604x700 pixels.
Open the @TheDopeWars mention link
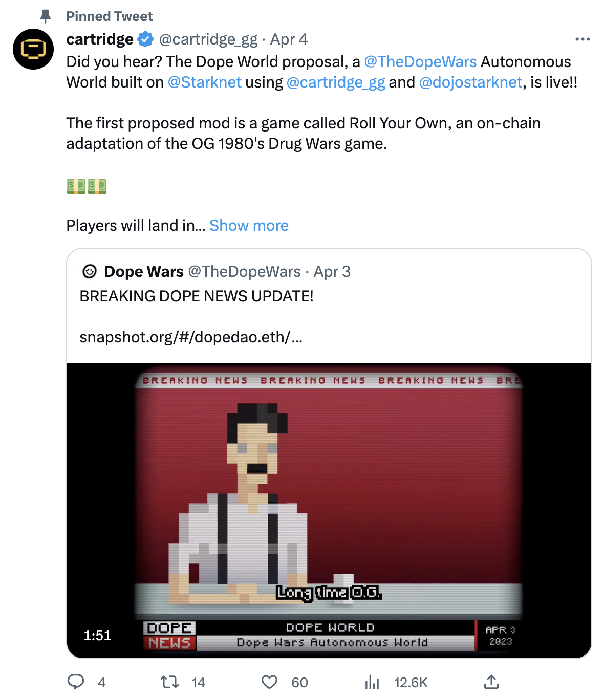420,62
